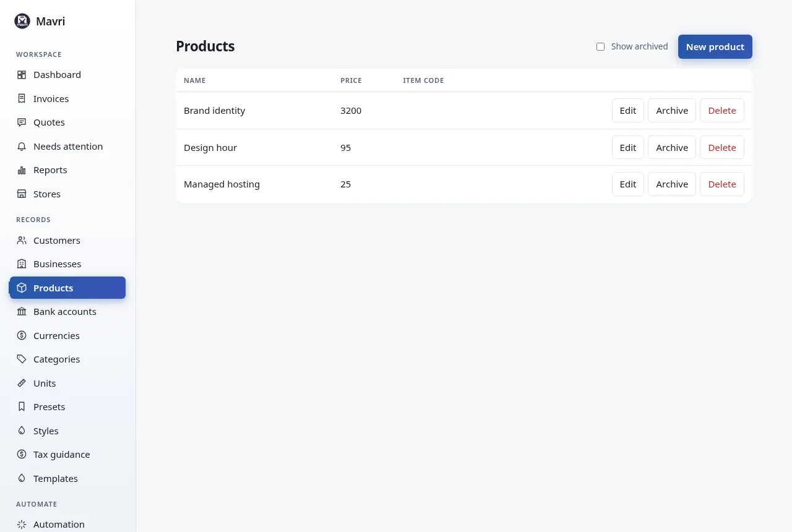Edit the Brand identity product
792x532 pixels.
pos(627,111)
